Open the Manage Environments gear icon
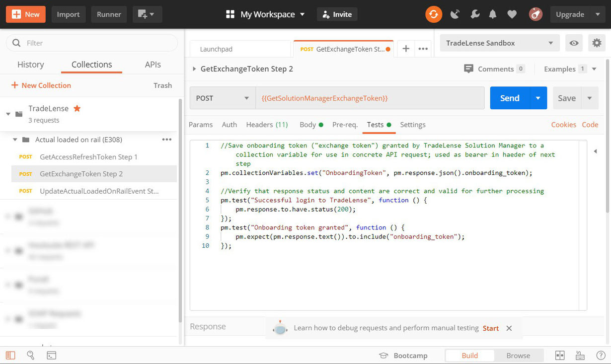611x364 pixels. point(597,43)
